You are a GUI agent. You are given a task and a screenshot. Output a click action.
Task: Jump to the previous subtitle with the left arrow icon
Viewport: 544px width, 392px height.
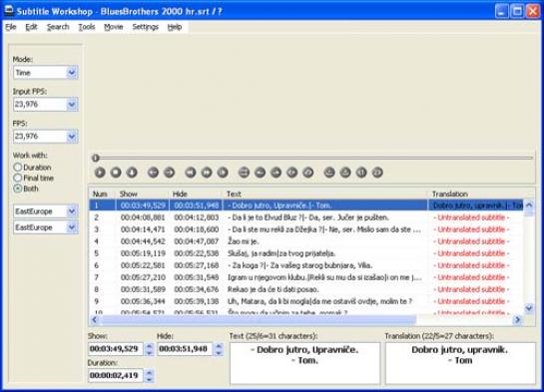click(153, 173)
